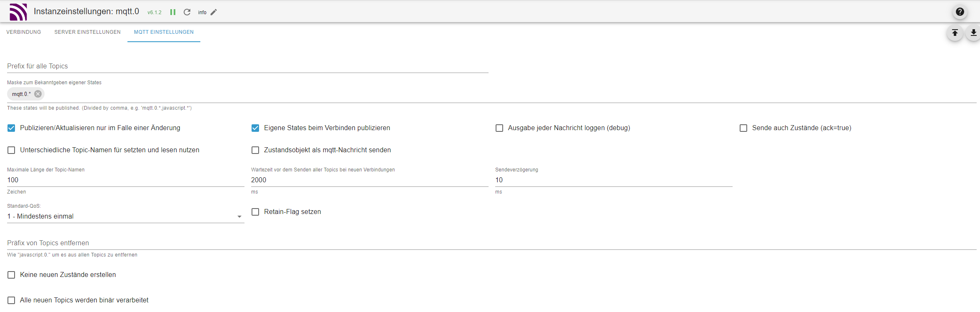Enable Ausgabe jeder Nachricht loggen (debug)
The height and width of the screenshot is (312, 980).
[499, 128]
